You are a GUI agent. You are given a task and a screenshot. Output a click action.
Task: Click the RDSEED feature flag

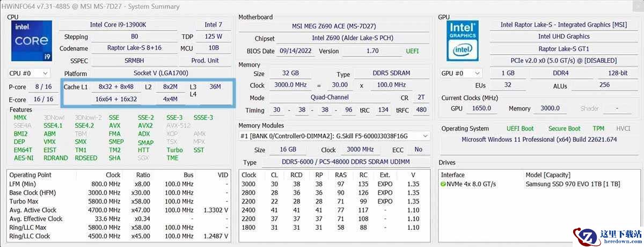[x=86, y=158]
